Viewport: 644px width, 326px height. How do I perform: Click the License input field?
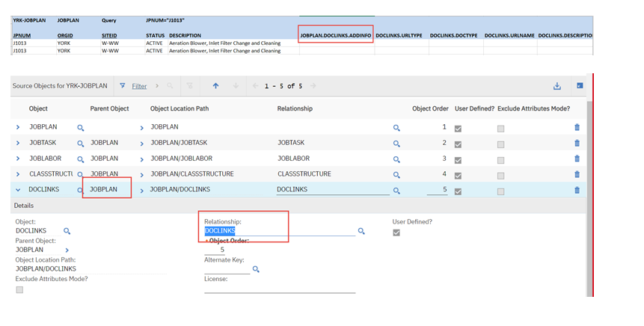pos(279,289)
